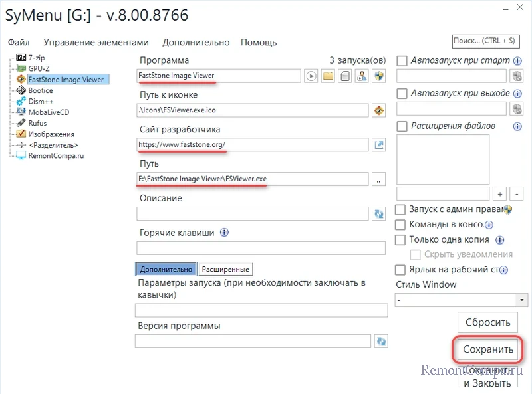Enable Только одна копия checkbox

coord(400,240)
